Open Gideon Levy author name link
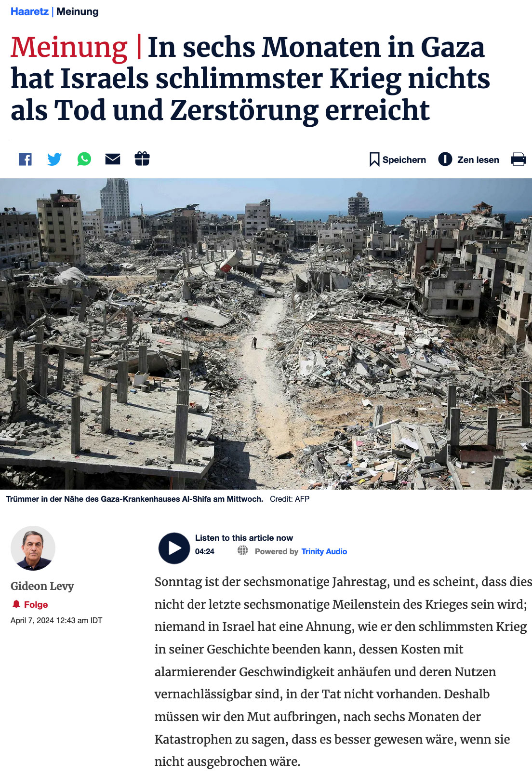Viewport: 532px width, 774px height. 42,586
